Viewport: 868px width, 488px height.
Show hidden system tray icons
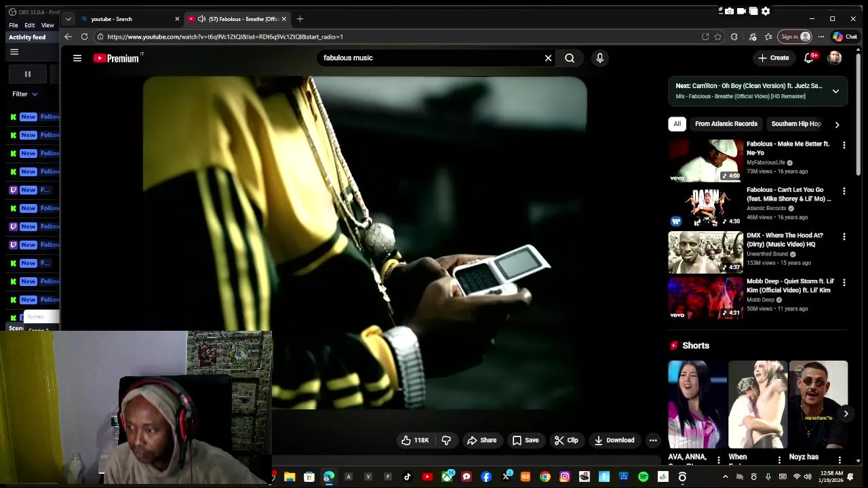(x=725, y=477)
